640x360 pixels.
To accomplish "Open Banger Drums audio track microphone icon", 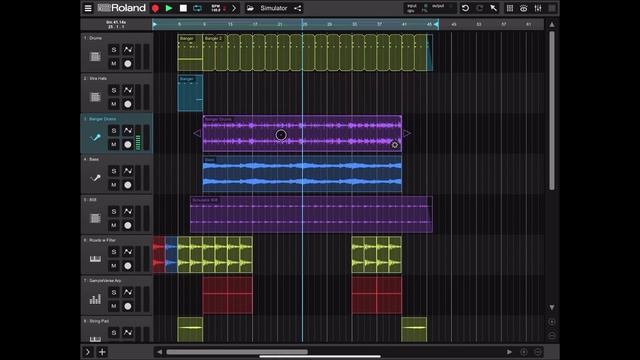I will 95,138.
